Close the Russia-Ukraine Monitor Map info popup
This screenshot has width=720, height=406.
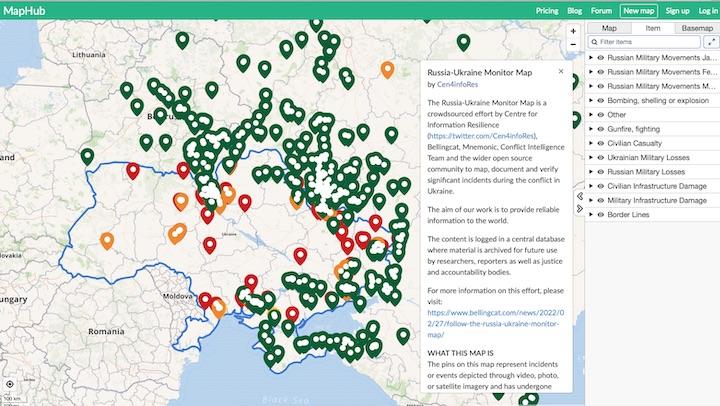coord(560,72)
